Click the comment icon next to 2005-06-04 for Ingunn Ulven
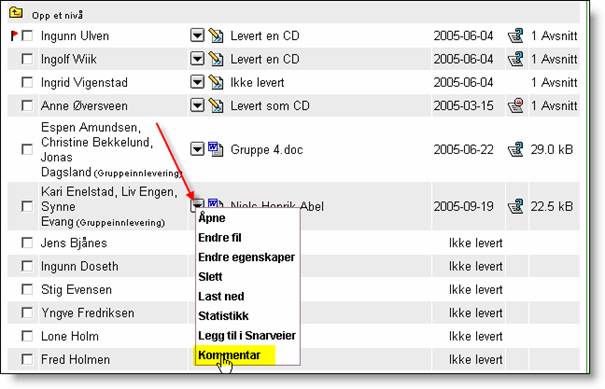 coord(515,36)
